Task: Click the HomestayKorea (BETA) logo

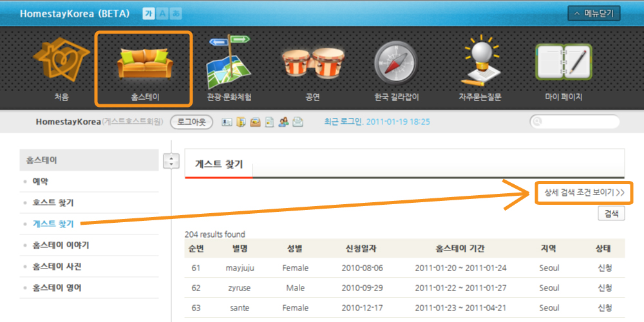Action: [x=75, y=14]
